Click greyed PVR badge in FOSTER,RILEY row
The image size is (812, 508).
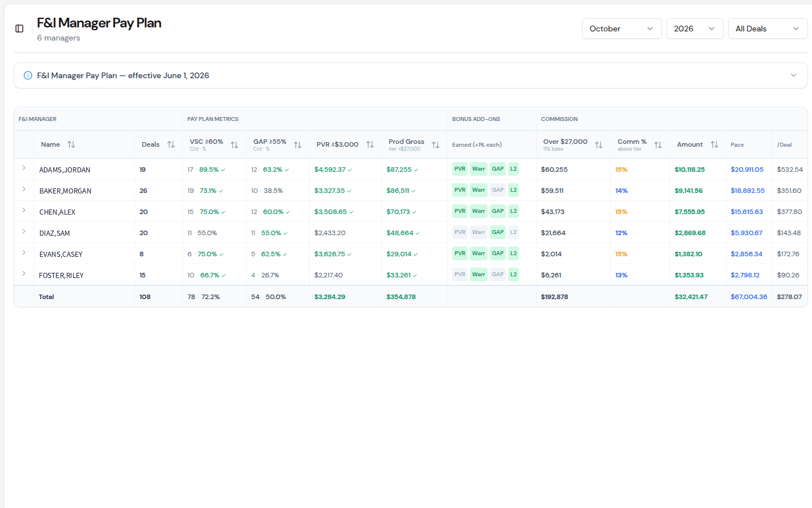(x=460, y=275)
